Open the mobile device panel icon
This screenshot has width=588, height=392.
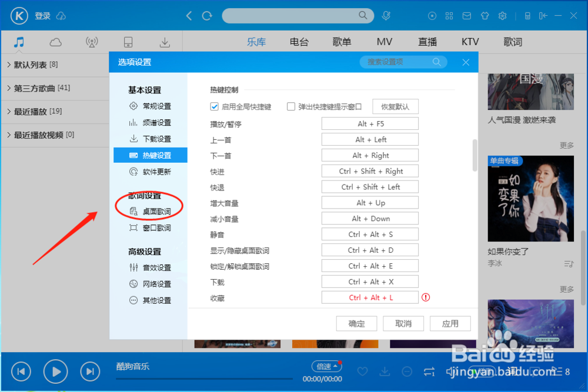click(128, 42)
